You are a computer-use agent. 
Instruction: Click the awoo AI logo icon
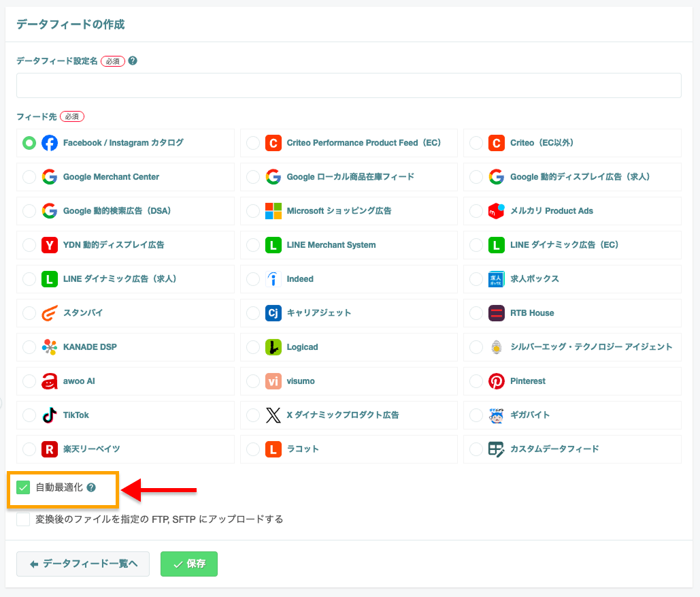click(50, 381)
